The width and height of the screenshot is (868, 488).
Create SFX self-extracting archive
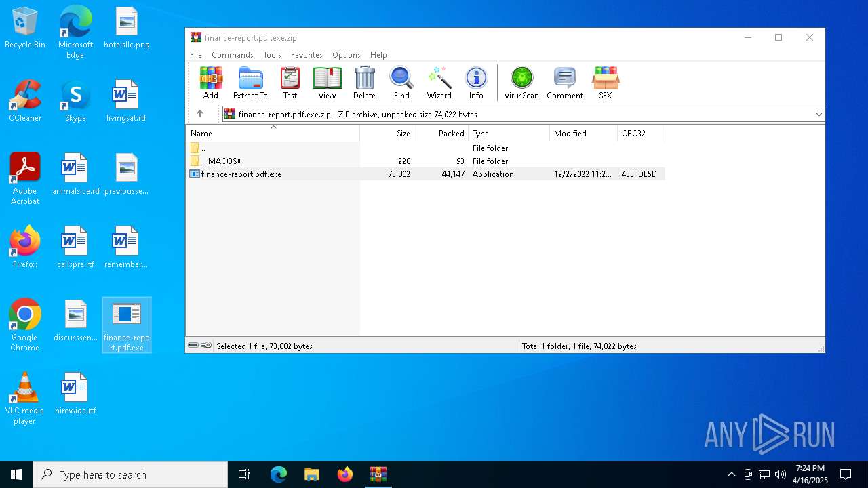[x=606, y=83]
